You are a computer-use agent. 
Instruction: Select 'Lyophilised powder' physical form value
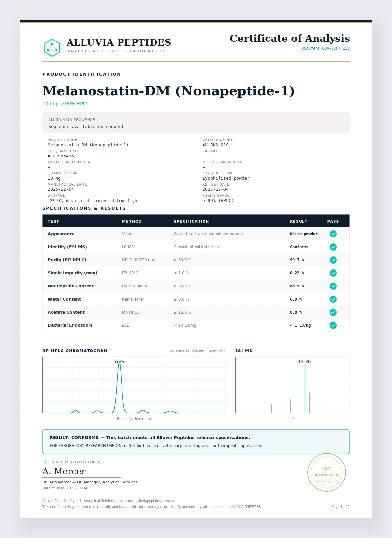click(226, 178)
